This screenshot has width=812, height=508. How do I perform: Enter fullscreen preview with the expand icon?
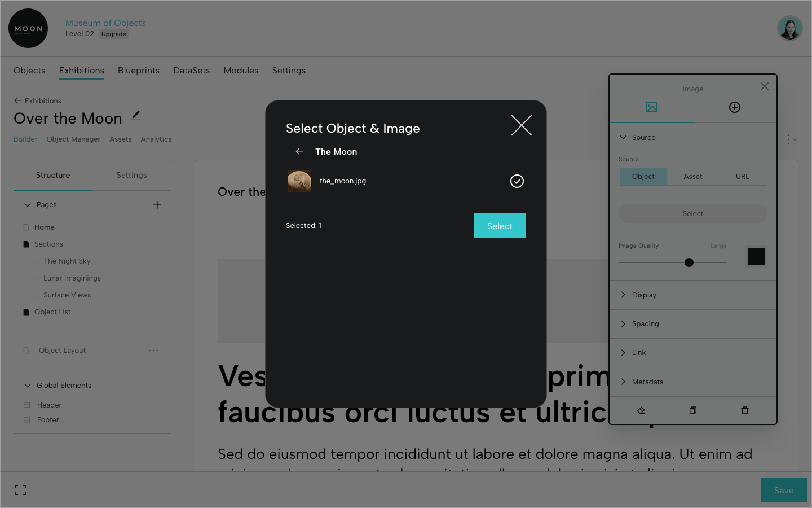[x=20, y=489]
